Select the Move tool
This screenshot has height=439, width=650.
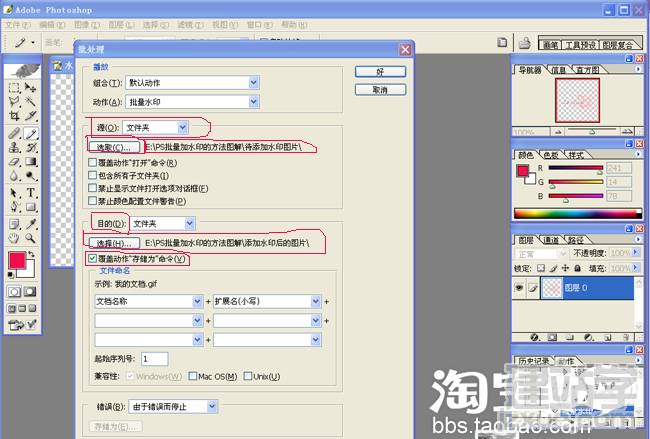(30, 87)
